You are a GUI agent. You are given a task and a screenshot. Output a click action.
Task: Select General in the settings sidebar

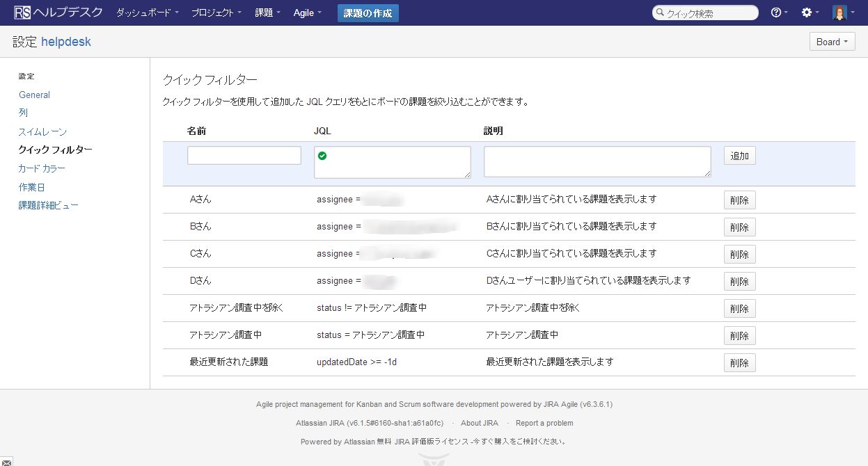click(35, 95)
